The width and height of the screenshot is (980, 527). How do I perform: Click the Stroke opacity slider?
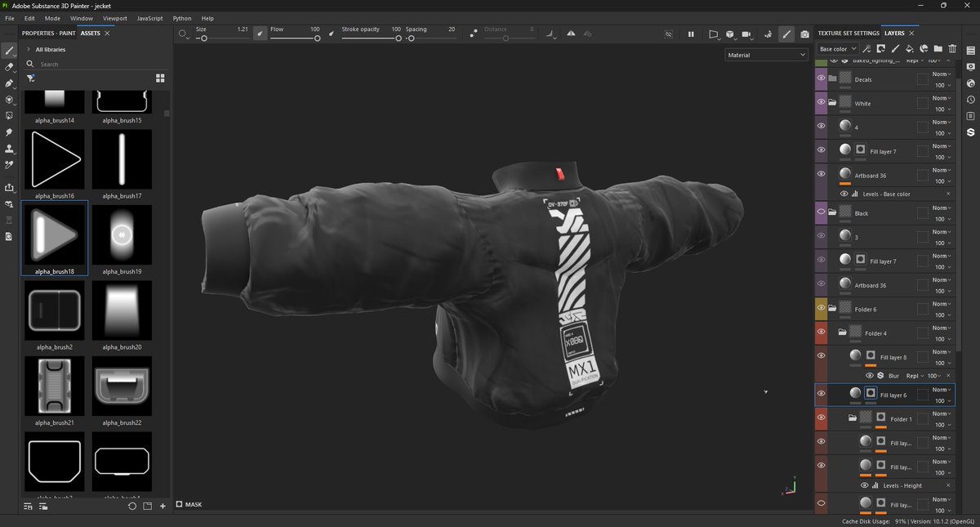click(371, 38)
